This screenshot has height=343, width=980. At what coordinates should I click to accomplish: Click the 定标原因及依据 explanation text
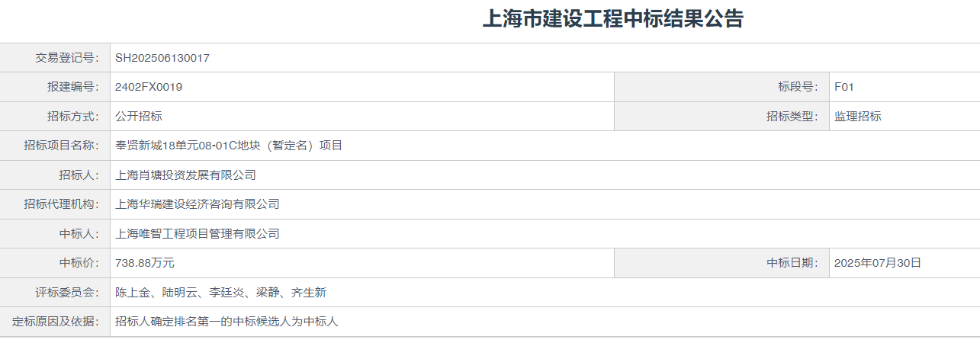pos(227,322)
